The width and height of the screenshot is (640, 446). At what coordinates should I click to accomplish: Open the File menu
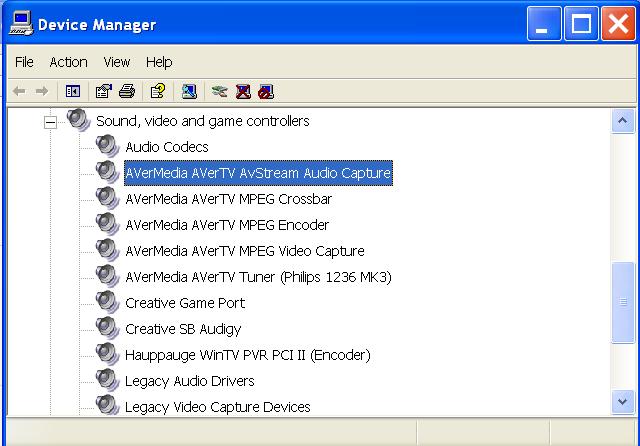pos(24,62)
